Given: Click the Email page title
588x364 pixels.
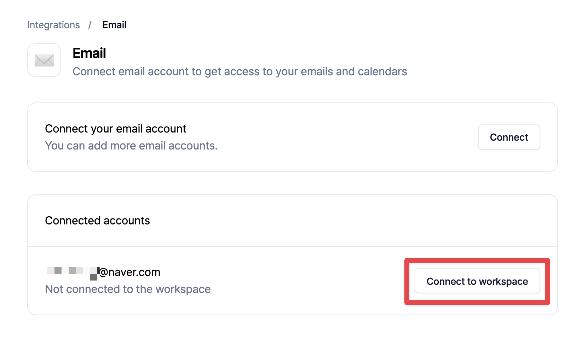Looking at the screenshot, I should [89, 53].
